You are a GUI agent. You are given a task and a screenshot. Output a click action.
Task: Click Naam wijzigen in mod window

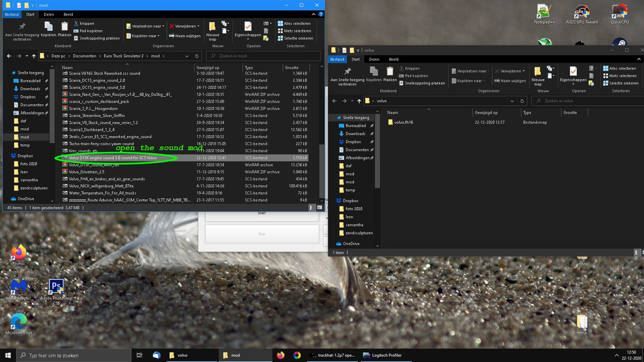click(x=184, y=36)
